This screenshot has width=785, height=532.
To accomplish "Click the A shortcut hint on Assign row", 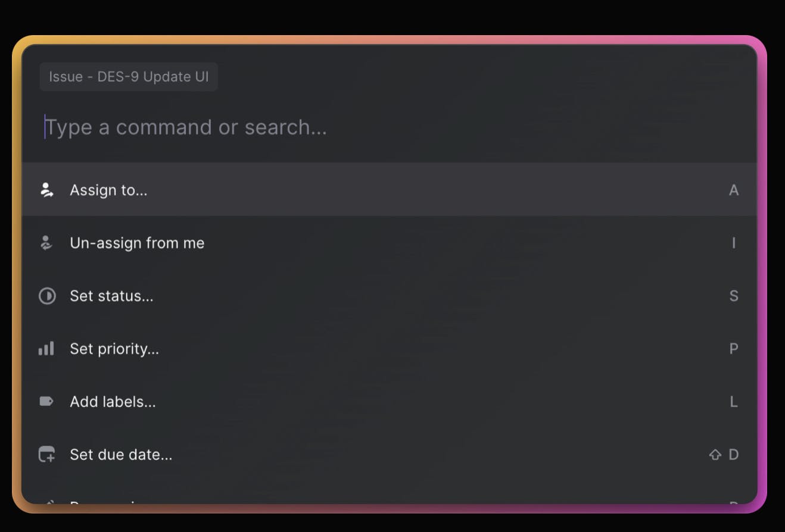I will [734, 190].
